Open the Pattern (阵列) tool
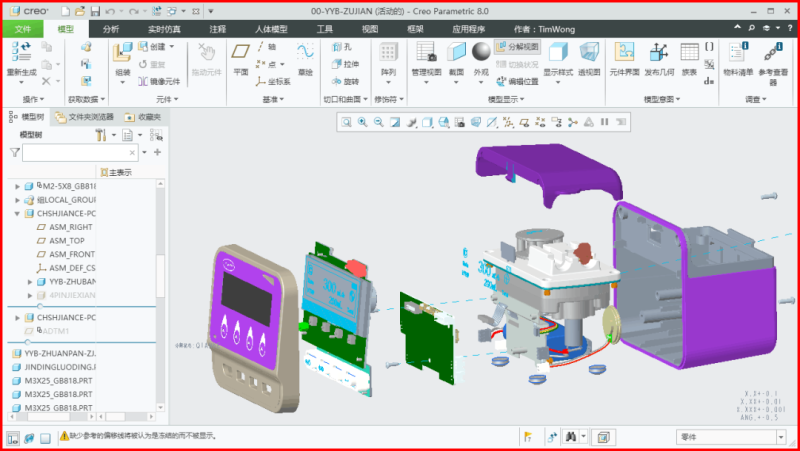 tap(387, 56)
